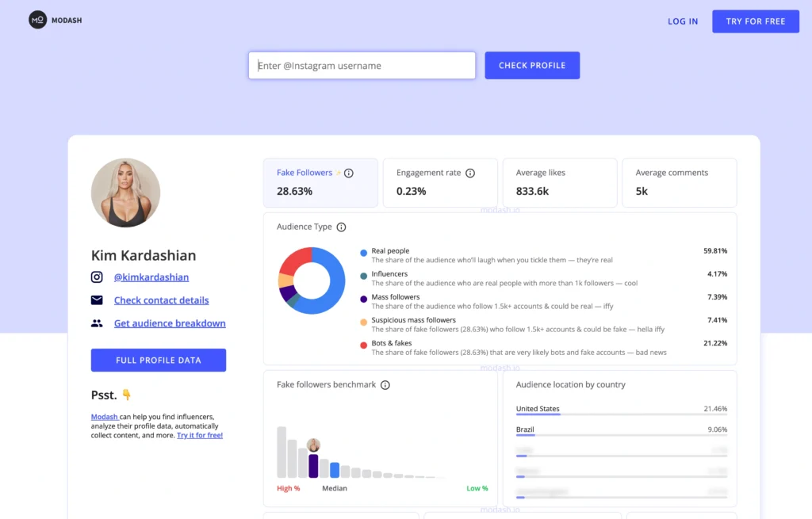
Task: Expand the Mass followers audience category
Action: (396, 297)
